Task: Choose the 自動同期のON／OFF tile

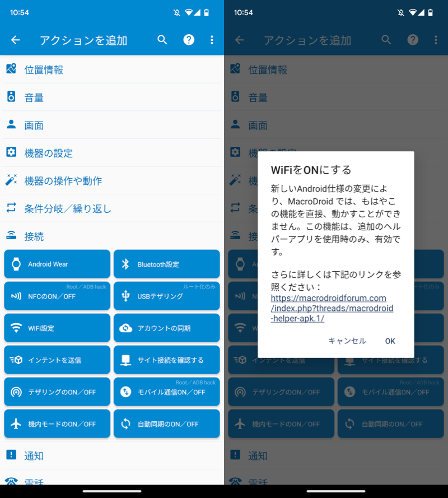Action: pos(166,423)
